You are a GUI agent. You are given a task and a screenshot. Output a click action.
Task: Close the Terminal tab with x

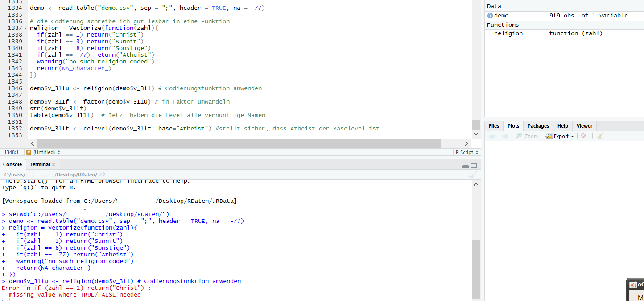[x=54, y=165]
